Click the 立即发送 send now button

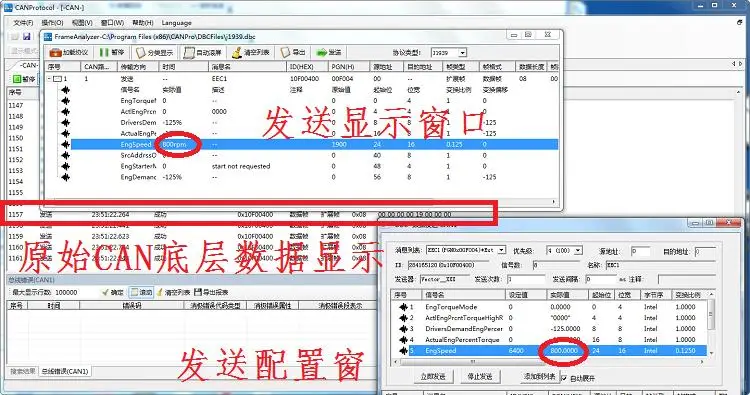[433, 376]
